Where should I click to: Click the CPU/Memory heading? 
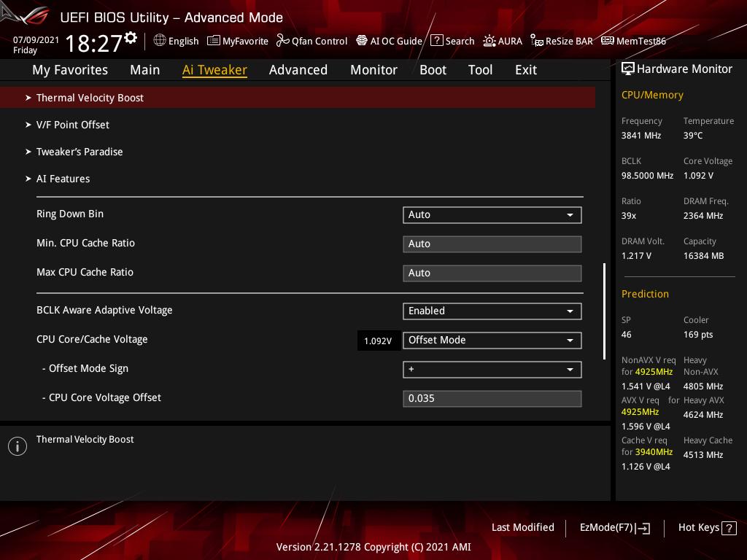point(652,96)
